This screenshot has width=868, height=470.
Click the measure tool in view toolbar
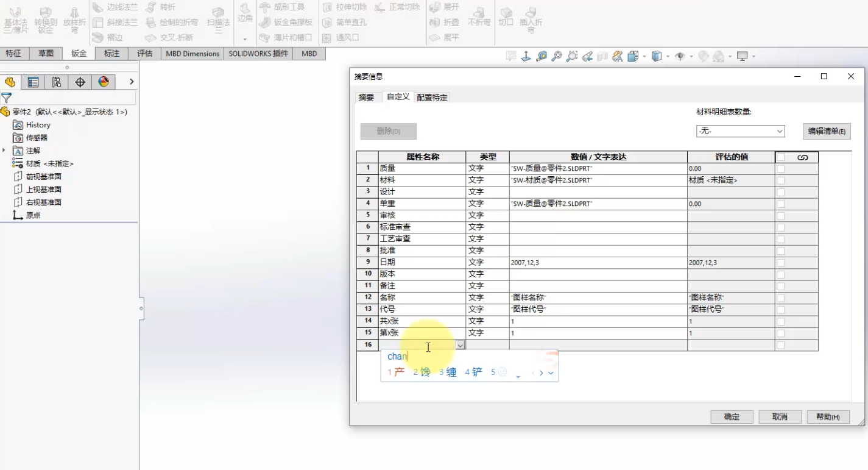pyautogui.click(x=543, y=57)
